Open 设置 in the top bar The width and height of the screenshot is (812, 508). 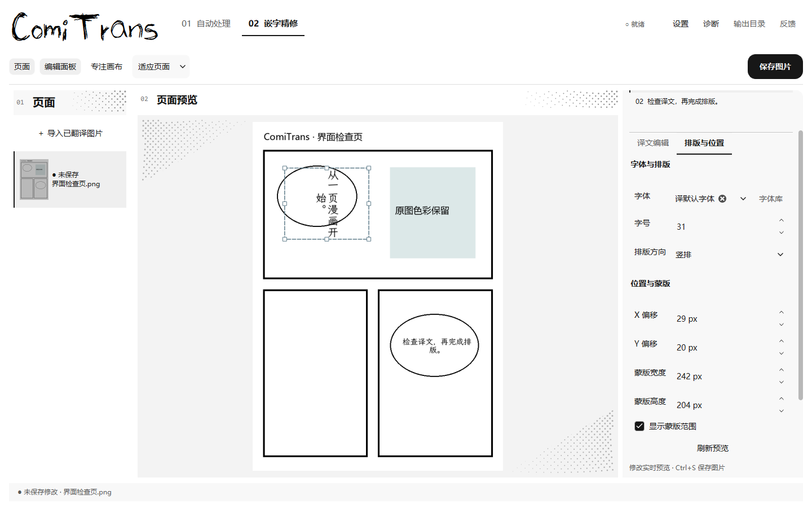[x=681, y=24]
